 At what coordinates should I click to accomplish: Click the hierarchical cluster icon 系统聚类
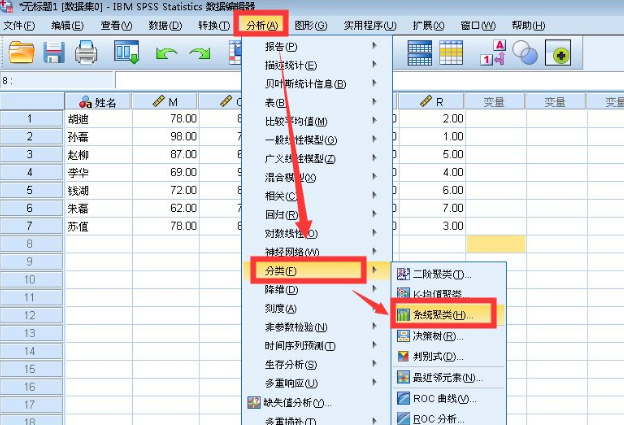(403, 315)
